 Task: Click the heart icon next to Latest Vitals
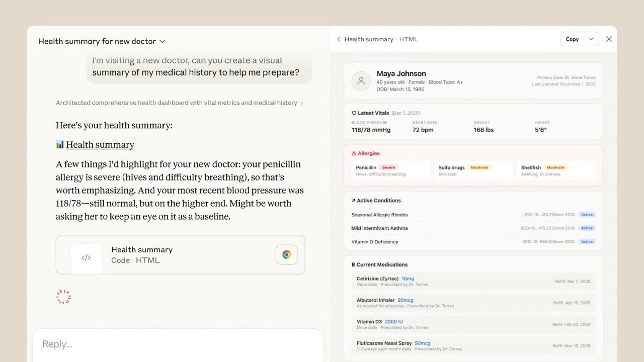[354, 113]
